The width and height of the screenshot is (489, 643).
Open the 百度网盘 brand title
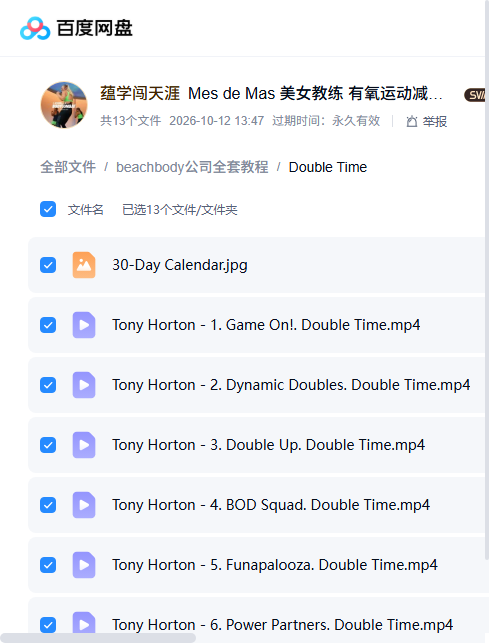tap(94, 28)
